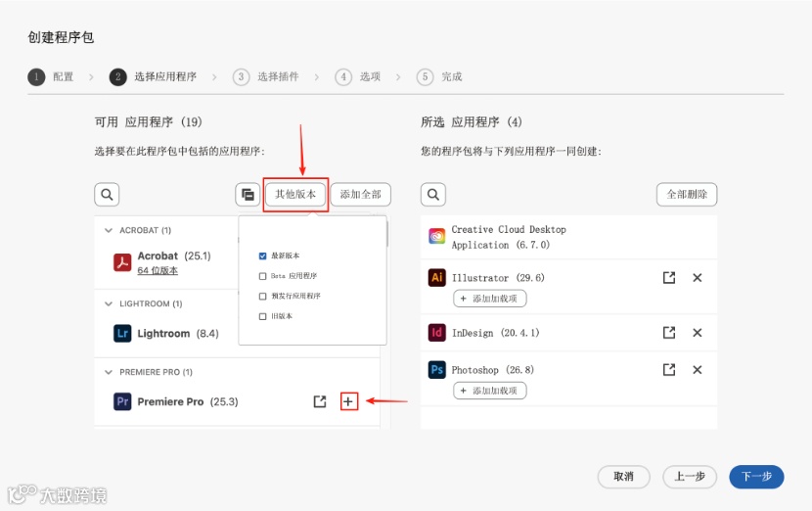The height and width of the screenshot is (511, 812).
Task: Search available applications with magnifier icon
Action: coord(107,195)
